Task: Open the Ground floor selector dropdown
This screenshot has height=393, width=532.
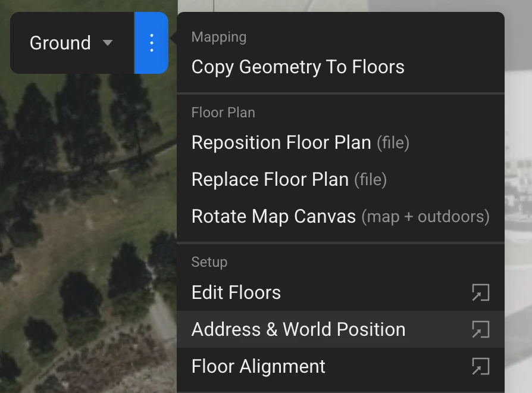Action: (72, 43)
